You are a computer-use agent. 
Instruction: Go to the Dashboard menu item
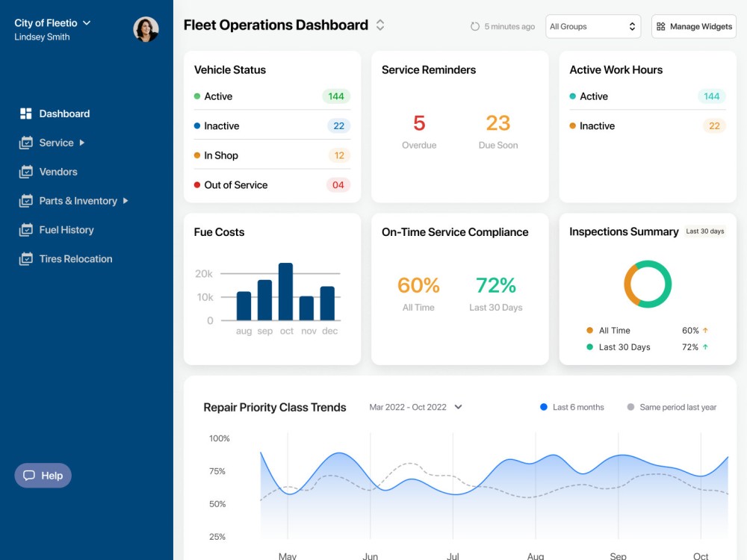[55, 113]
